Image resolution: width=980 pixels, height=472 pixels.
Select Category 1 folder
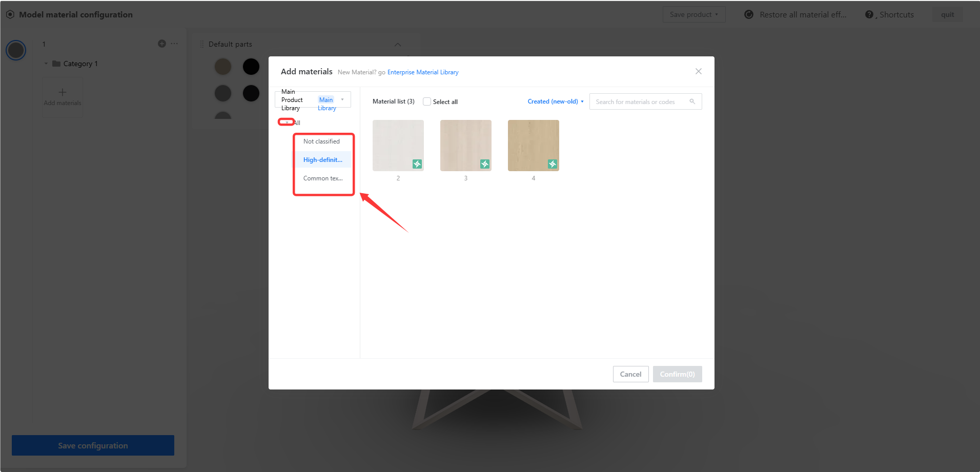pyautogui.click(x=75, y=64)
